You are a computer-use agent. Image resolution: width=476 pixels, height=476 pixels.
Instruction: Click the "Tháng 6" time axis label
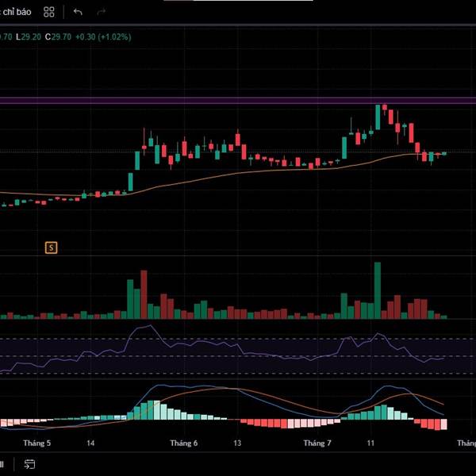(184, 443)
